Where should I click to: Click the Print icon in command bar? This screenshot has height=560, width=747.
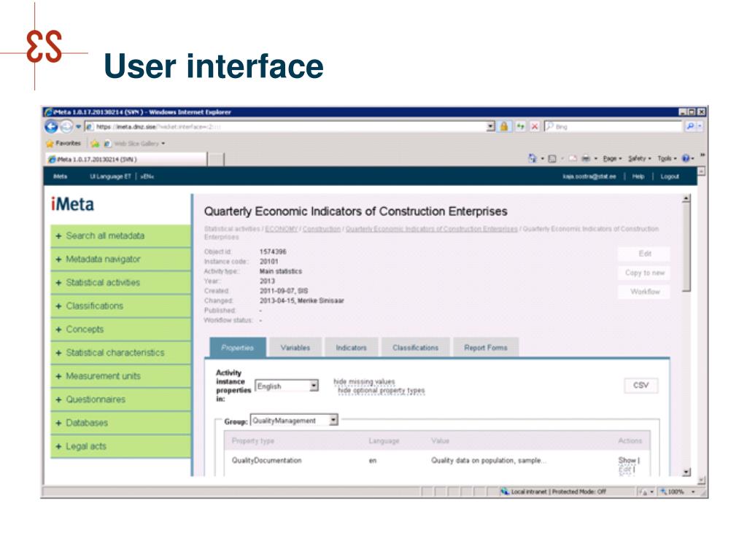pos(587,158)
